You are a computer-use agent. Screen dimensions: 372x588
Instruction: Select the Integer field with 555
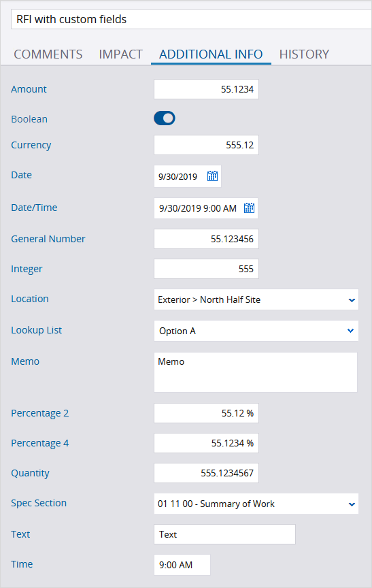[x=207, y=269]
